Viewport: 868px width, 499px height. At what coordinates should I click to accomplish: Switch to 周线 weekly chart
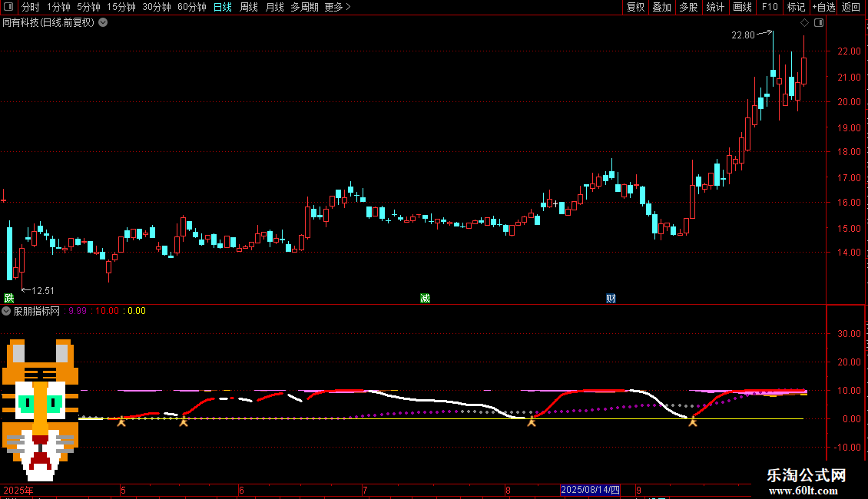tap(249, 7)
